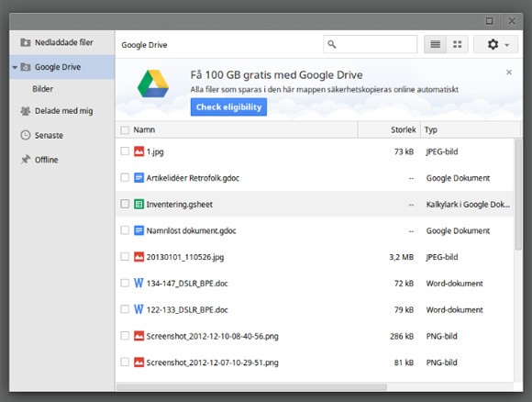
Task: Click the Google Drive logo in banner
Action: (153, 84)
